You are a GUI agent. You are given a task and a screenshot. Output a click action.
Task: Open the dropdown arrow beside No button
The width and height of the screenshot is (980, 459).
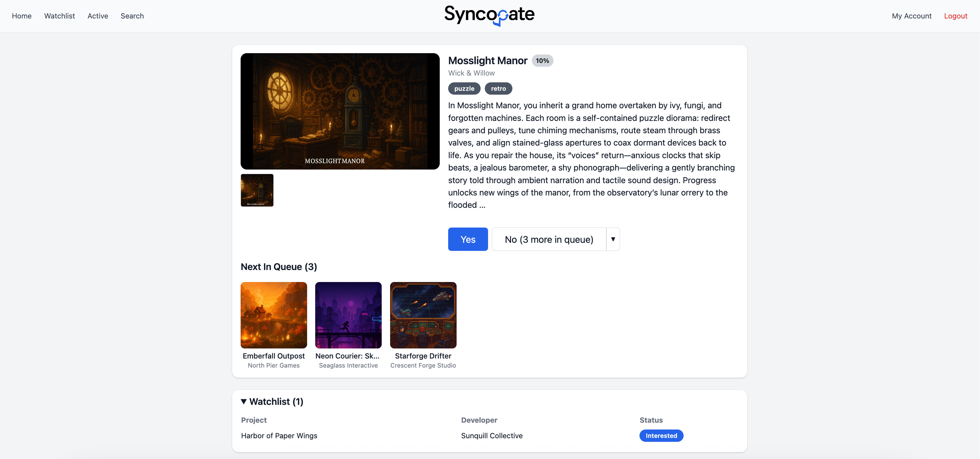(x=613, y=239)
